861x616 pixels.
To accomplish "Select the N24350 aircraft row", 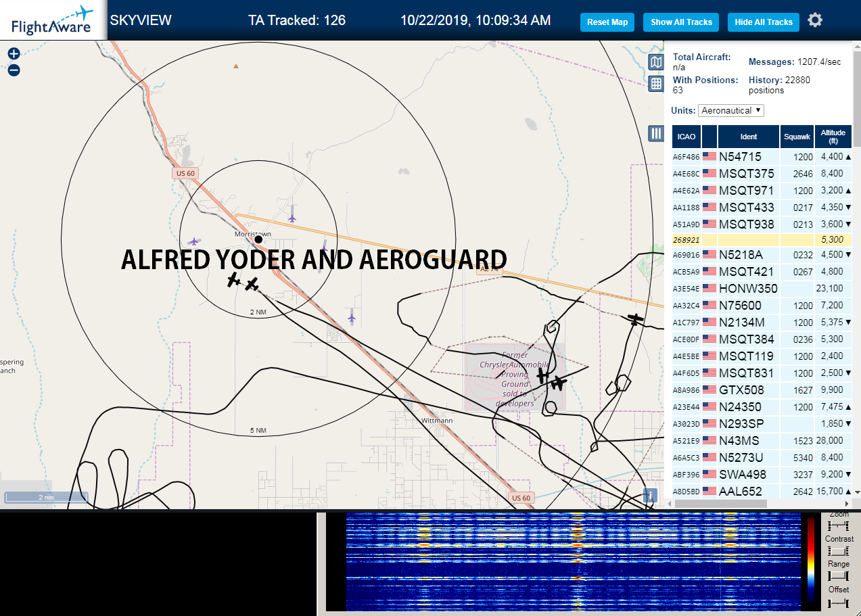I will point(762,407).
